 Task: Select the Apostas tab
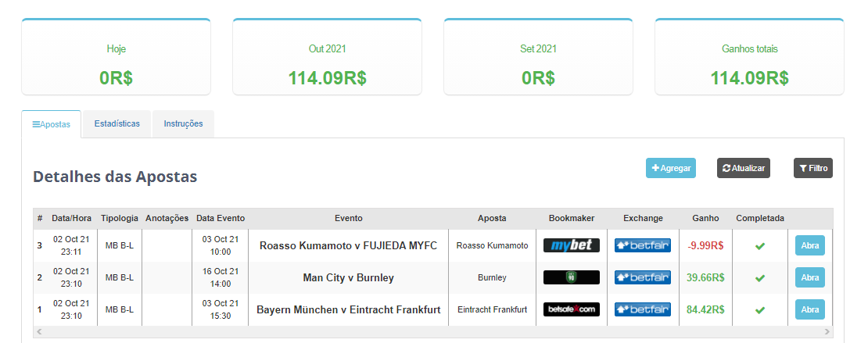pos(52,124)
